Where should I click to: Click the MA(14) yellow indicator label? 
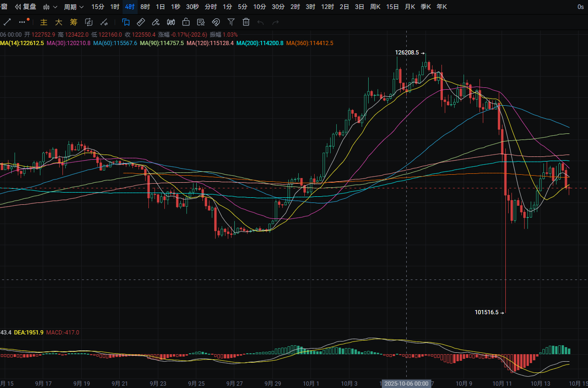pyautogui.click(x=22, y=43)
